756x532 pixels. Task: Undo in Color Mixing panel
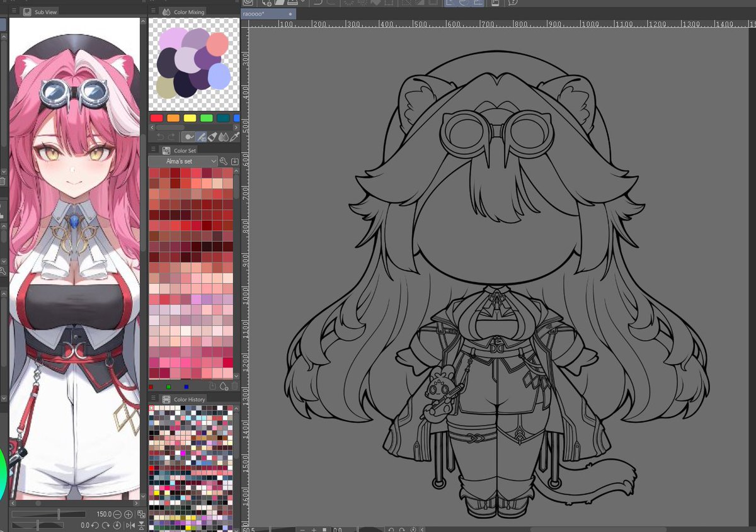pyautogui.click(x=161, y=137)
